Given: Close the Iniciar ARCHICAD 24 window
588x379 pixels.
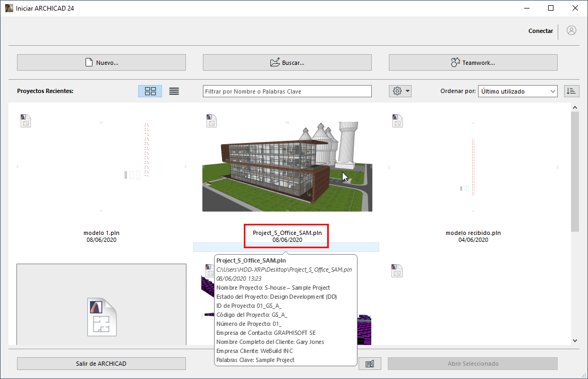Looking at the screenshot, I should pyautogui.click(x=575, y=9).
